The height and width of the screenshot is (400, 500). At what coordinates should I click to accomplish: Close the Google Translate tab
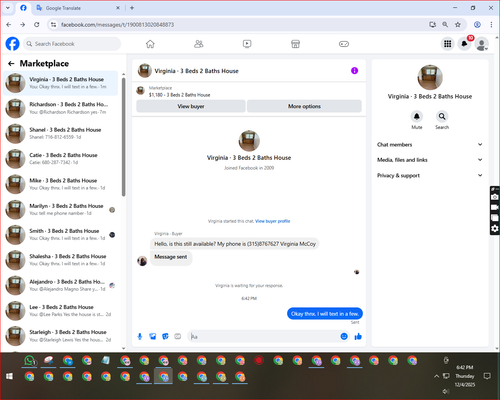[x=118, y=8]
